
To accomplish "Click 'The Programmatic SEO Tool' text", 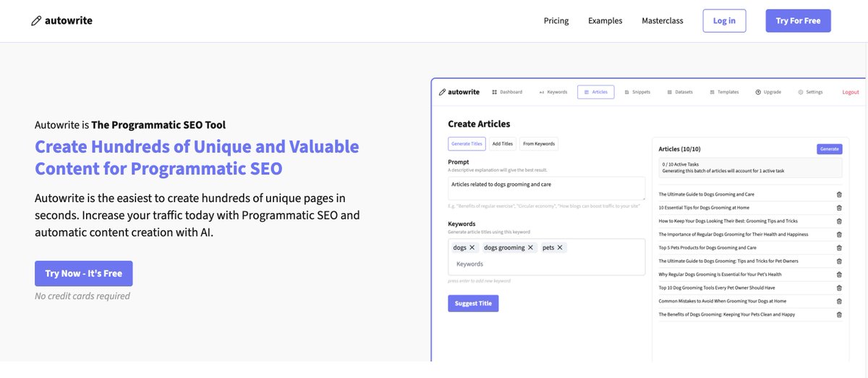I will click(158, 125).
